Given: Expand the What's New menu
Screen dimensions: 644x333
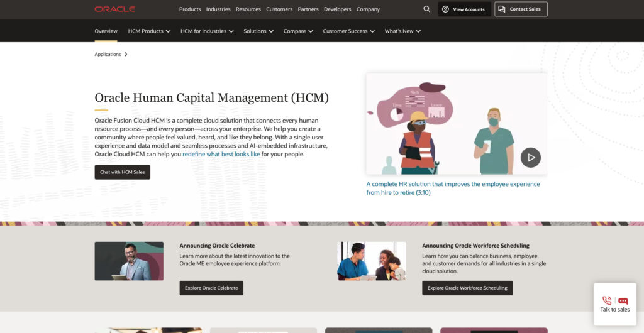Looking at the screenshot, I should pos(402,31).
